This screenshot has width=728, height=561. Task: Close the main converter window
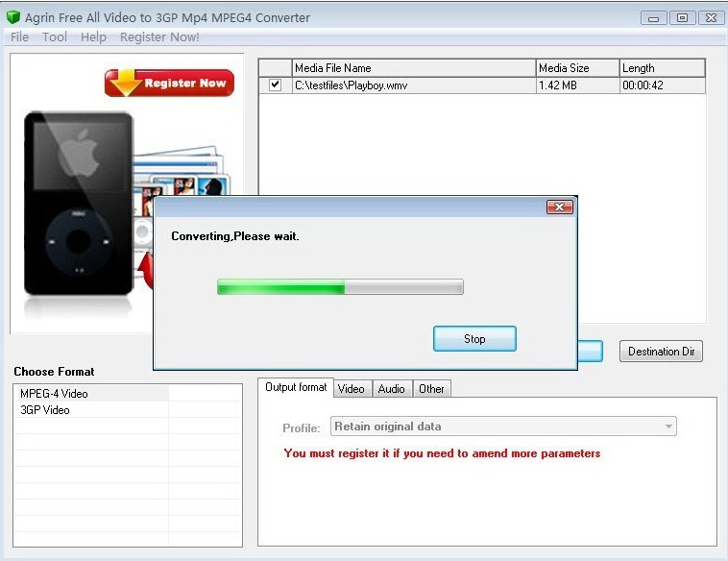click(711, 18)
